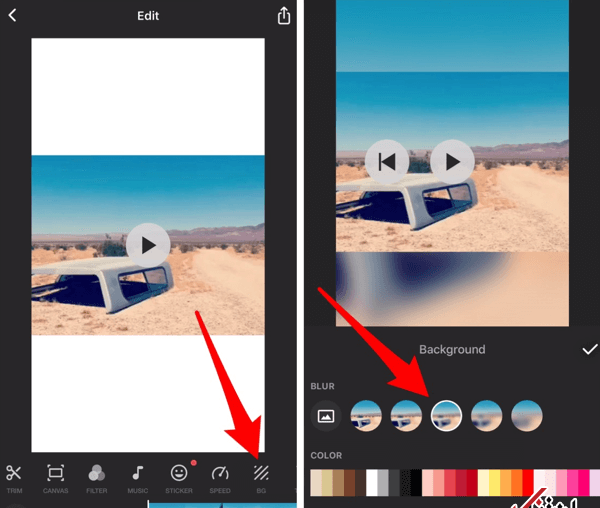Pick the light salmon pink swatch

pyautogui.click(x=439, y=483)
